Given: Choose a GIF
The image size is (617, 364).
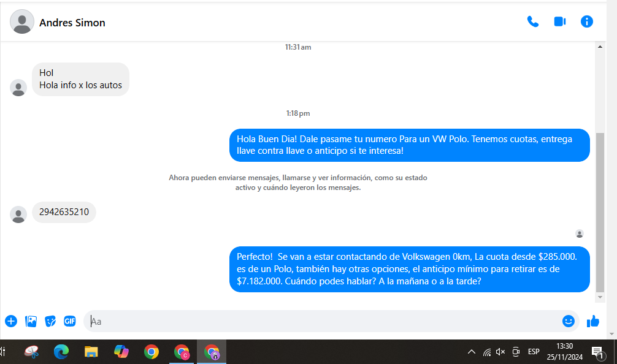Looking at the screenshot, I should [70, 321].
